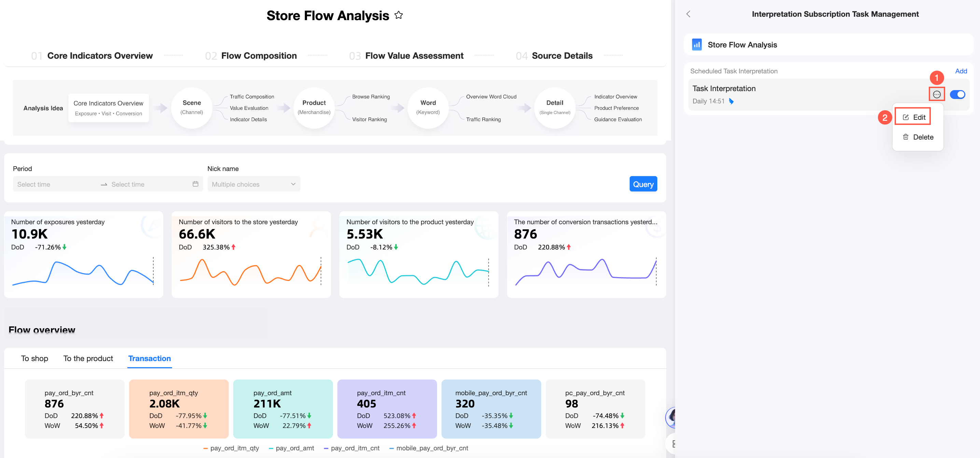Select Edit from the context menu
Screen dimensions: 980x458
[913, 117]
